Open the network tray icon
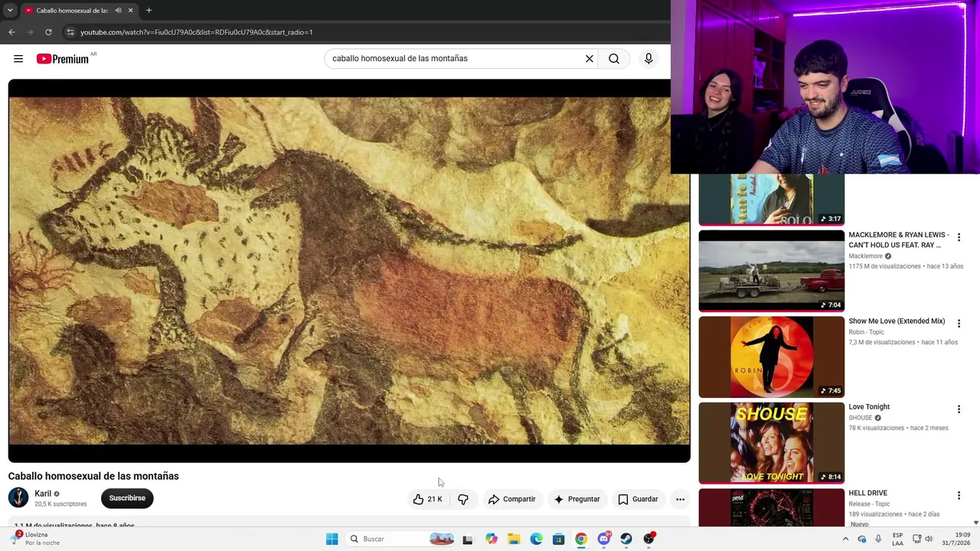This screenshot has width=980, height=551. (x=916, y=539)
